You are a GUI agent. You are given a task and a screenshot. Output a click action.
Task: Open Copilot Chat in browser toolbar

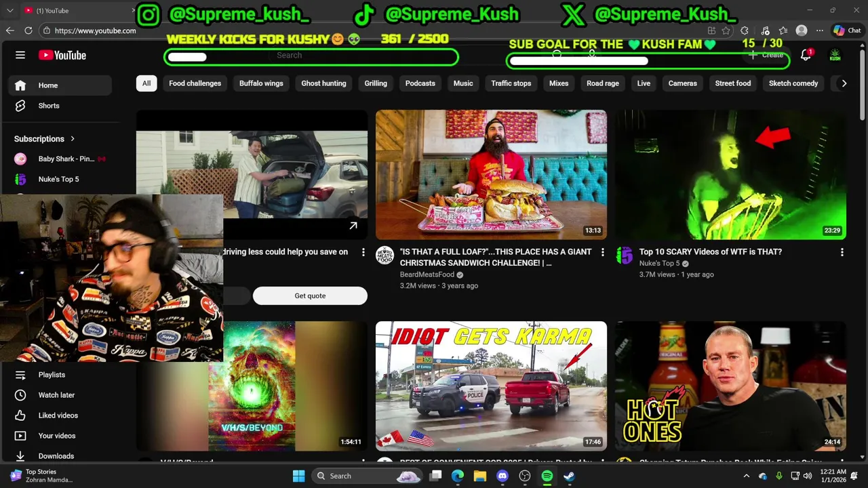(847, 30)
